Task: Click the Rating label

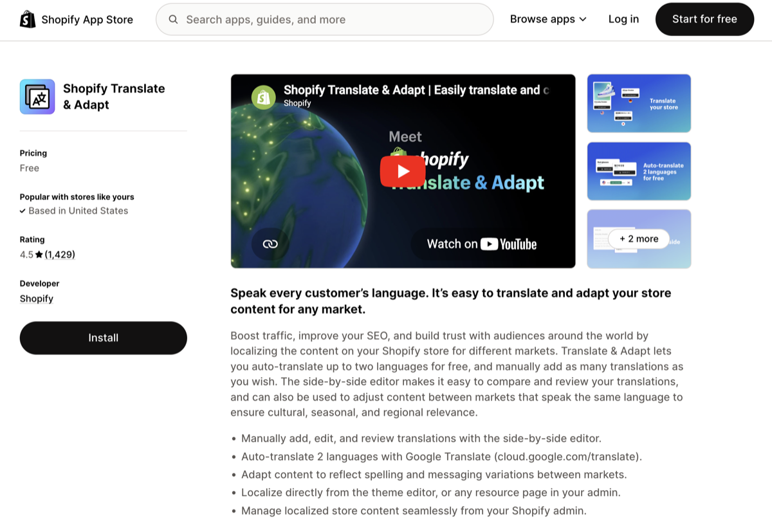Action: pos(32,239)
